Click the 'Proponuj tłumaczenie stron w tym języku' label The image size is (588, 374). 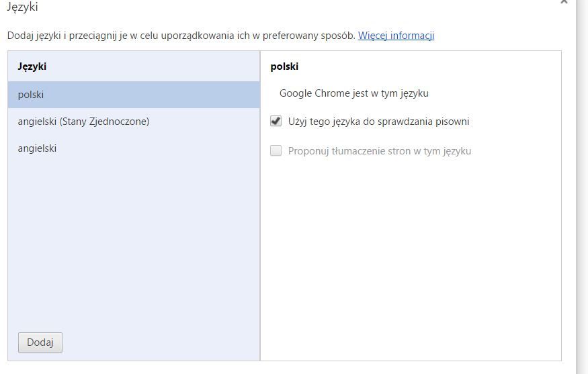(x=379, y=151)
